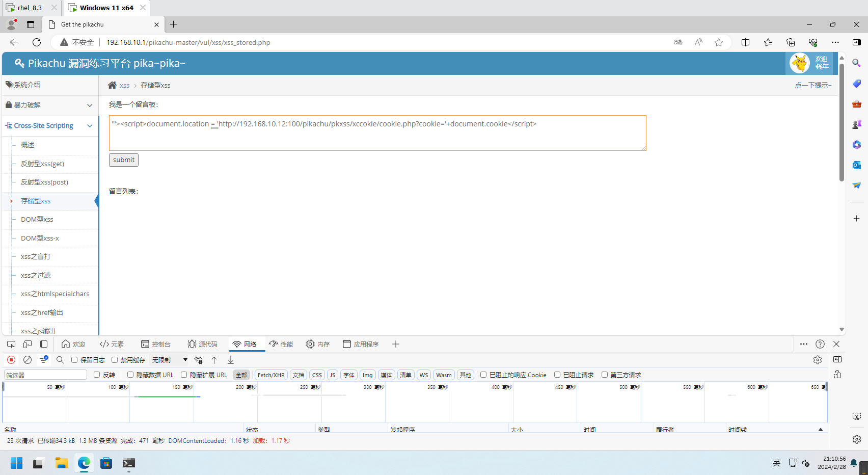Open the DOM型xss sidebar link
This screenshot has height=475, width=868.
click(x=37, y=219)
